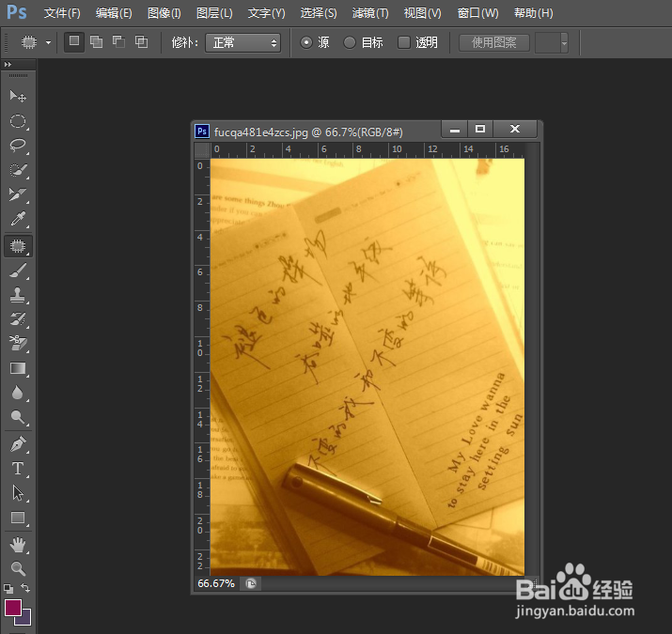Click New Selection mode icon
672x634 pixels.
pos(74,41)
